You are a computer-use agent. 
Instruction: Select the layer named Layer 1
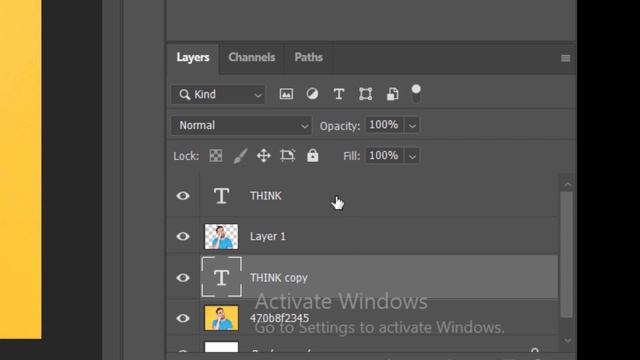268,236
